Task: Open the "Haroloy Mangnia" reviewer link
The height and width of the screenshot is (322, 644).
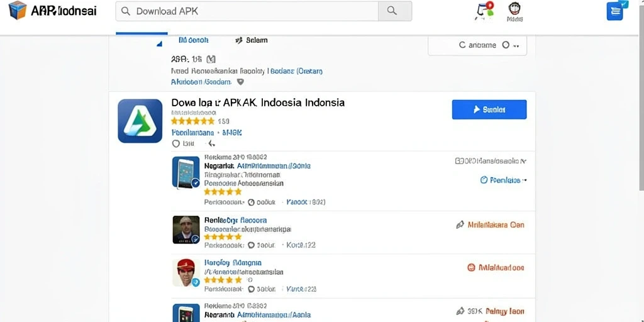Action: (x=233, y=262)
